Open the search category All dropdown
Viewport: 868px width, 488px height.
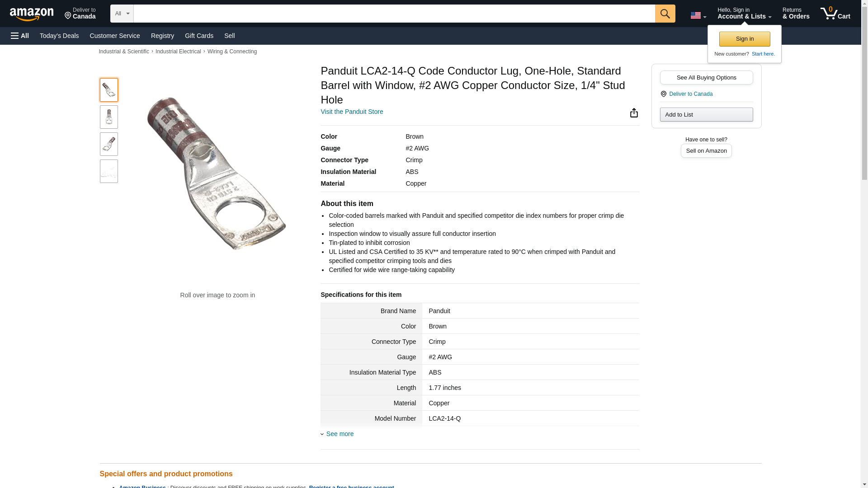122,14
